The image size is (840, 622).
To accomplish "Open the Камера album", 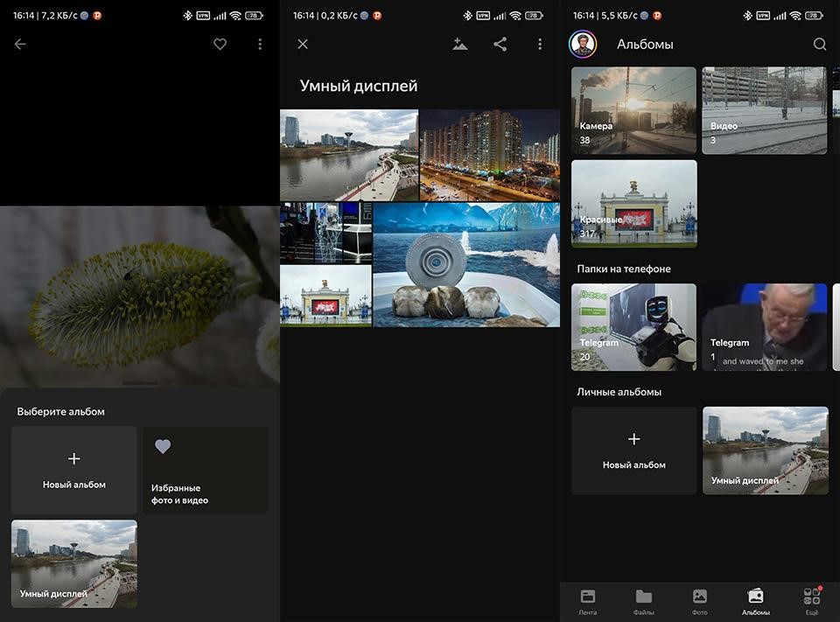I will [634, 110].
